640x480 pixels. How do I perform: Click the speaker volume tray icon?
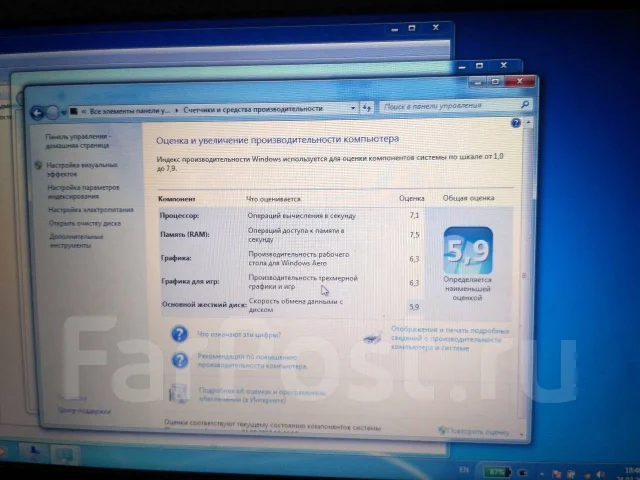coord(601,475)
